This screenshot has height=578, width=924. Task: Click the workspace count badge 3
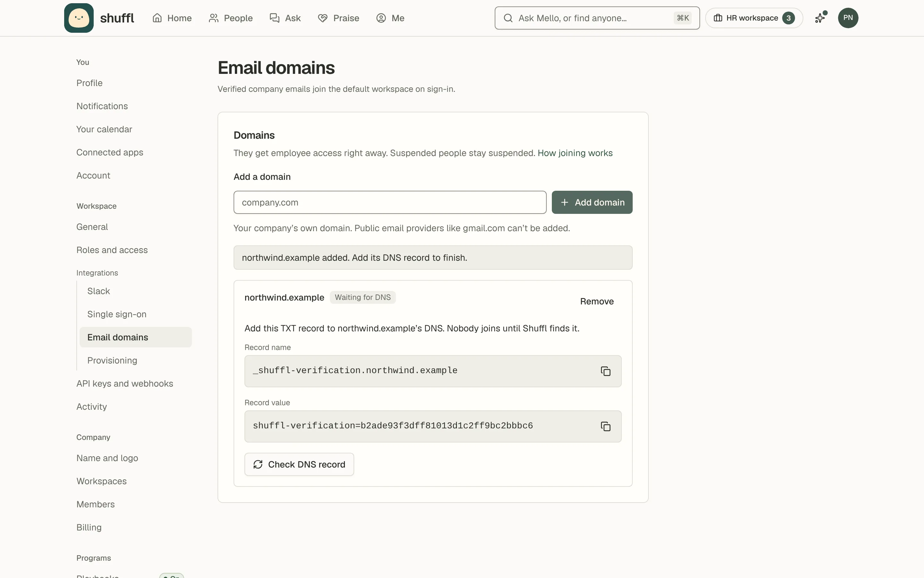789,18
